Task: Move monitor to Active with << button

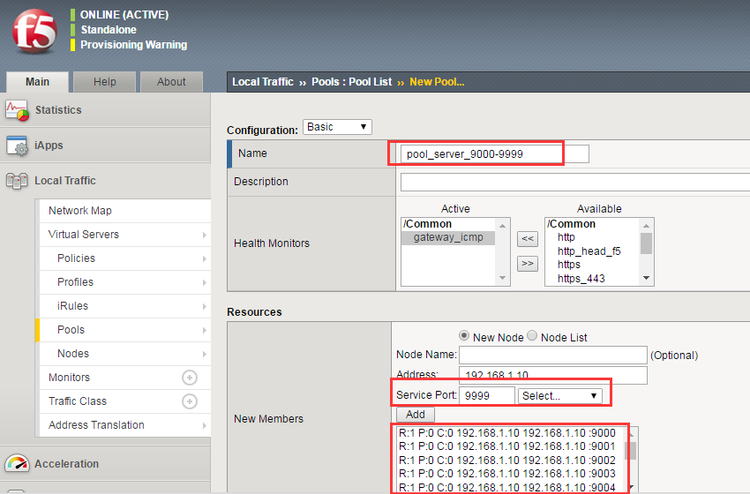Action: (527, 239)
